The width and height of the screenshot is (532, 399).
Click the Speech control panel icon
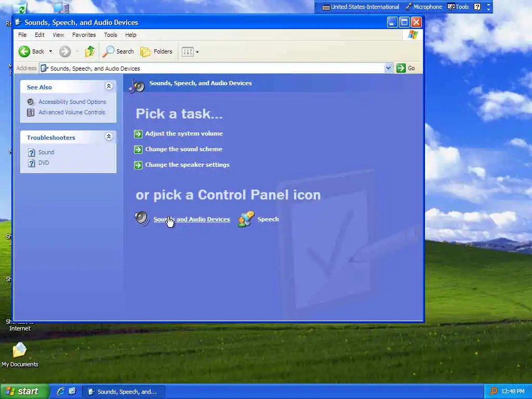246,219
